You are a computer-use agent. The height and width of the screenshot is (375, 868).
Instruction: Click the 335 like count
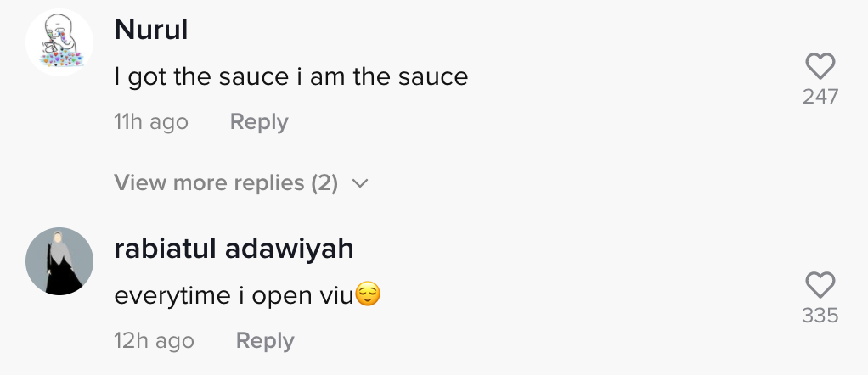820,316
